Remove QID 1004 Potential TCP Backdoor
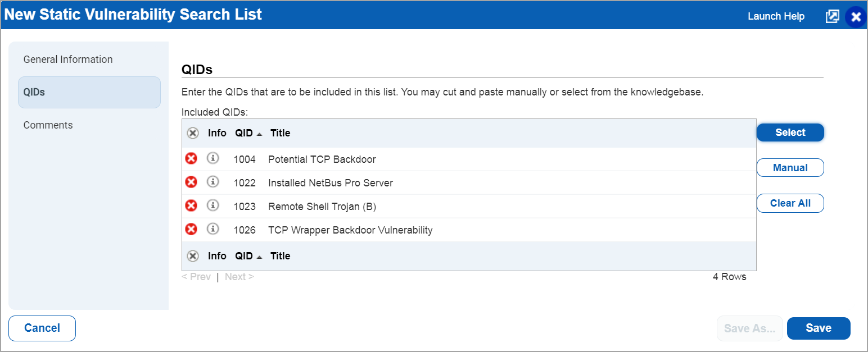Viewport: 868px width, 352px height. [191, 159]
